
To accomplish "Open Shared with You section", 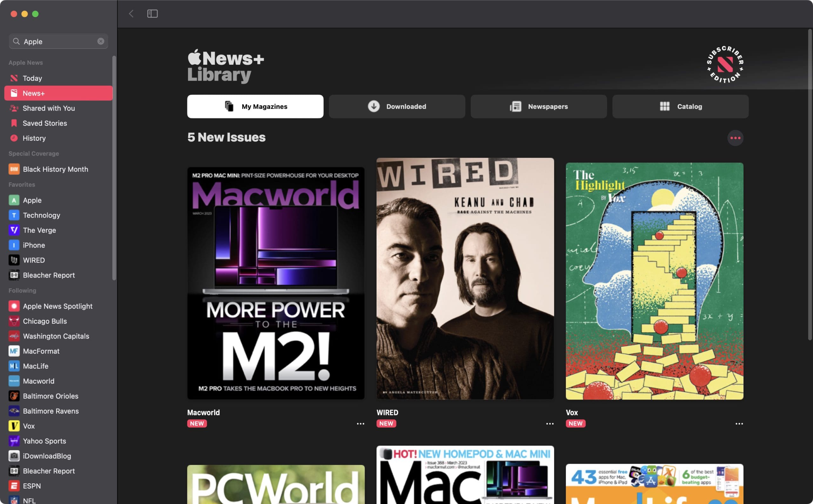I will click(x=58, y=108).
